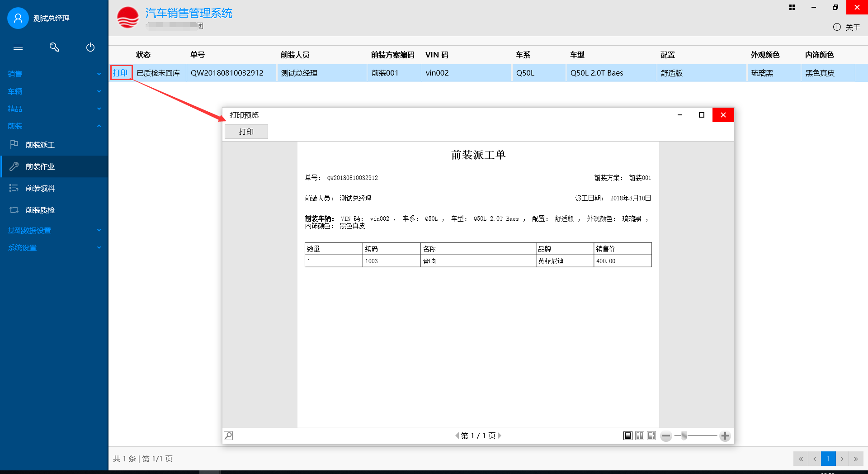The height and width of the screenshot is (474, 868).
Task: Switch to two-page view mode
Action: coord(639,436)
